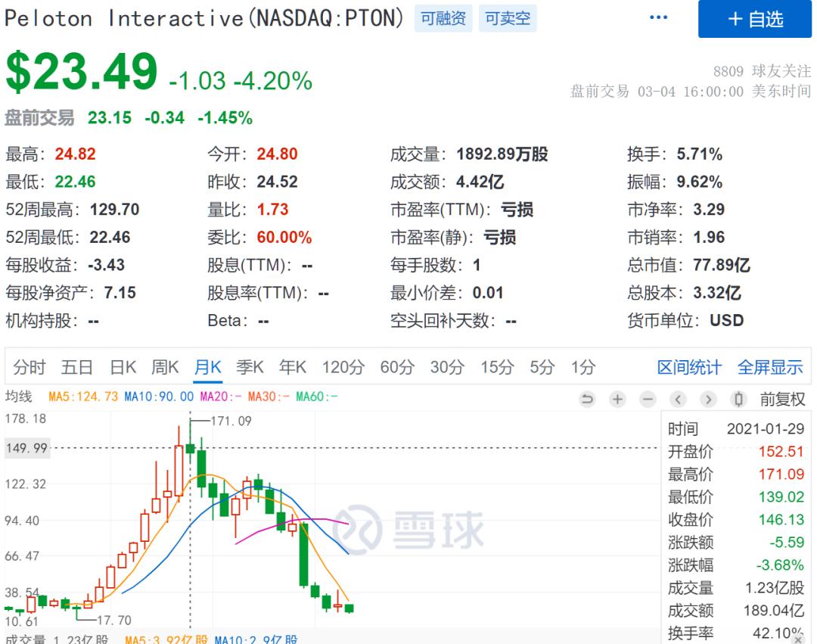Viewport: 817px width, 644px height.
Task: Click the 每股收益 value -3.43
Action: (107, 265)
